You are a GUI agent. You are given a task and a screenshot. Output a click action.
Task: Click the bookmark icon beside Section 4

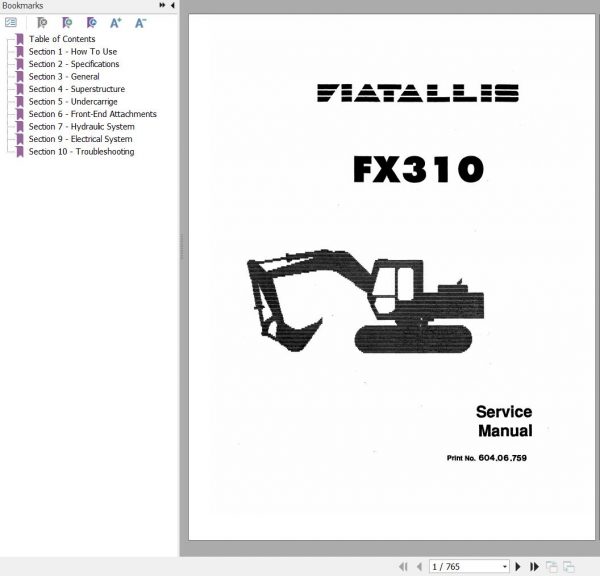coord(20,89)
